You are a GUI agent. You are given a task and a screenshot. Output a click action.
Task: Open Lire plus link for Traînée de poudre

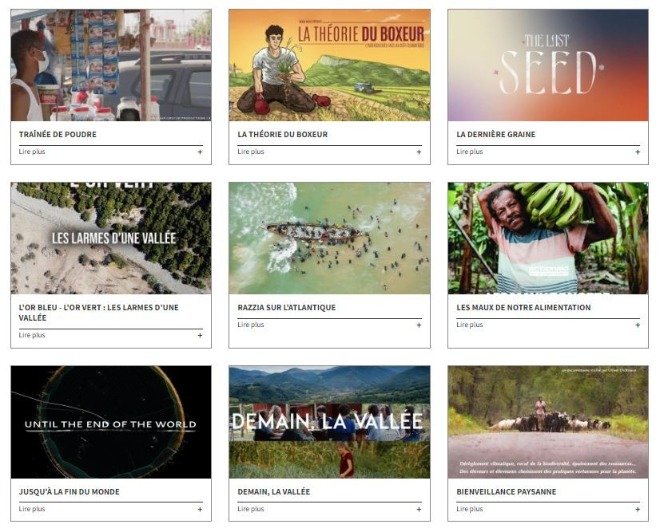pos(32,152)
